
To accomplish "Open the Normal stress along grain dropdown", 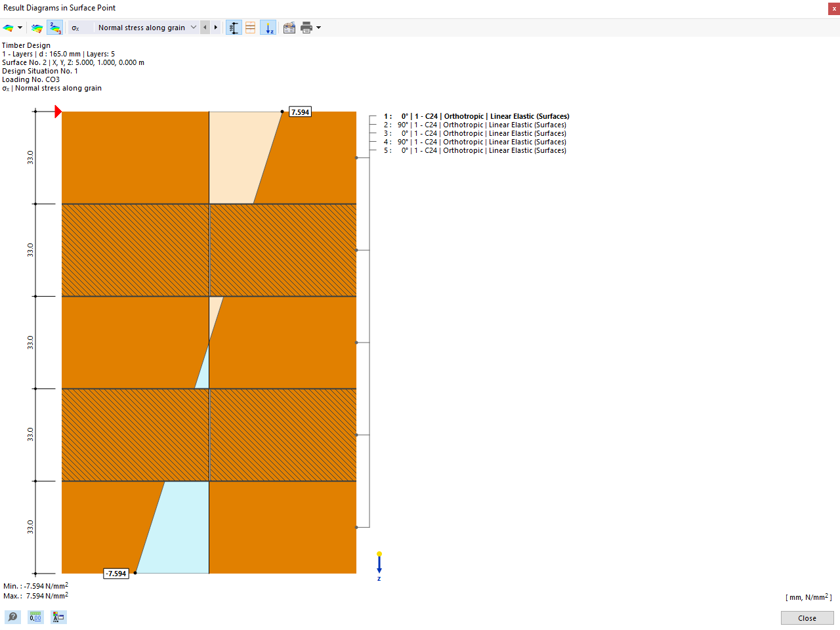I will pos(192,28).
